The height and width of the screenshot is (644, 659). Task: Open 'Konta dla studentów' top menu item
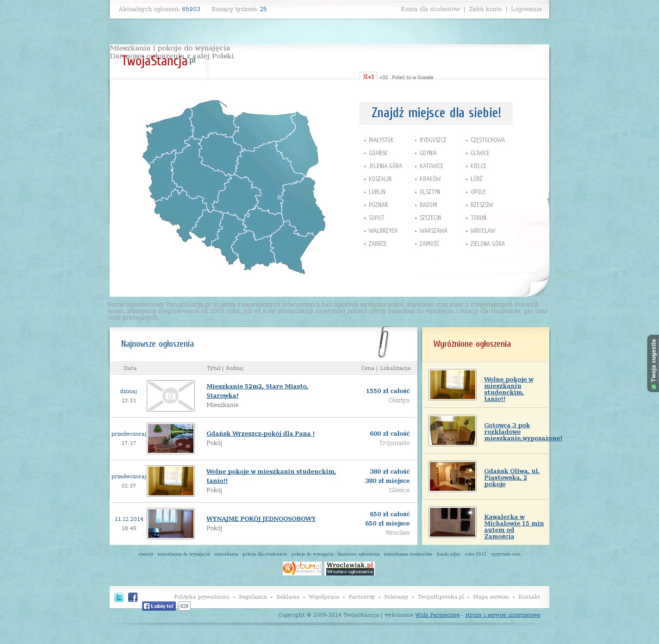tap(430, 9)
